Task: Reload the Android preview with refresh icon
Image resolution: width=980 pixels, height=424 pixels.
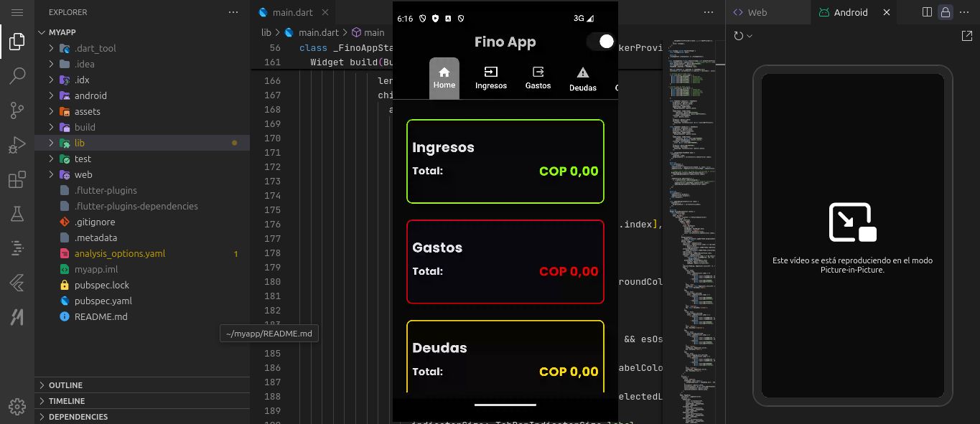Action: [739, 36]
